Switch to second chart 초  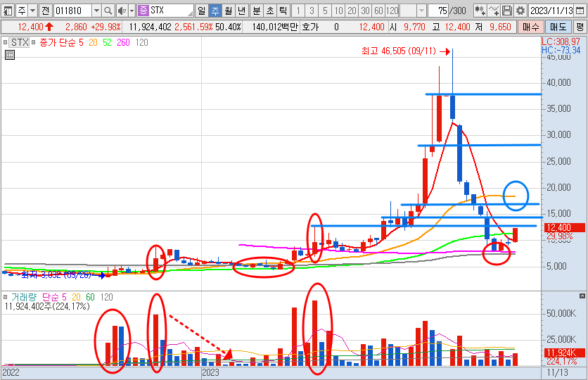270,11
